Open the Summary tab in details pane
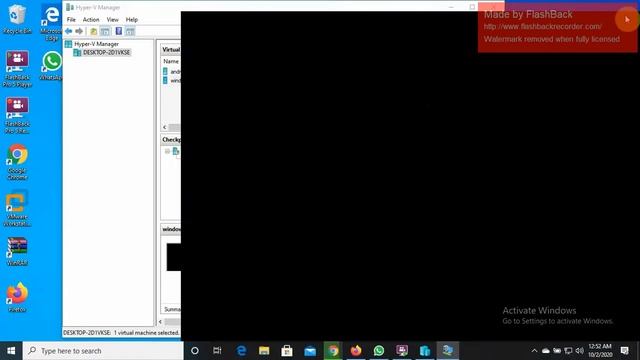Screen dimensions: 640x360 [172, 309]
